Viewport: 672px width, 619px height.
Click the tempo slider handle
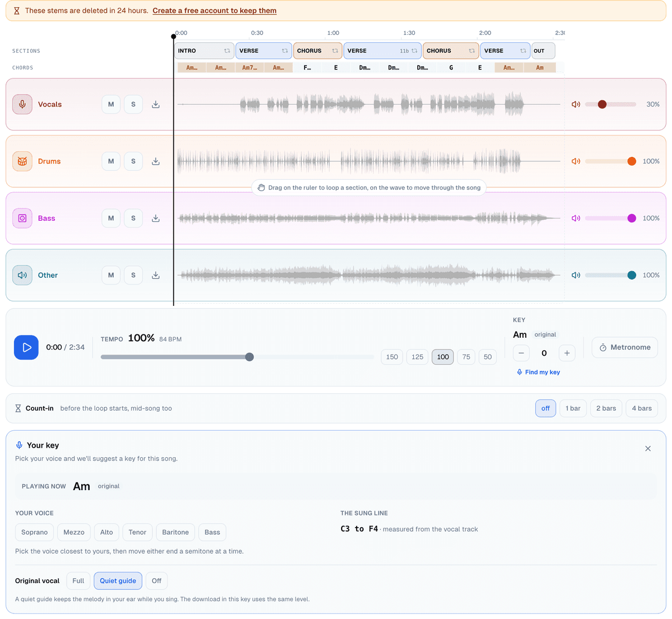pos(250,357)
